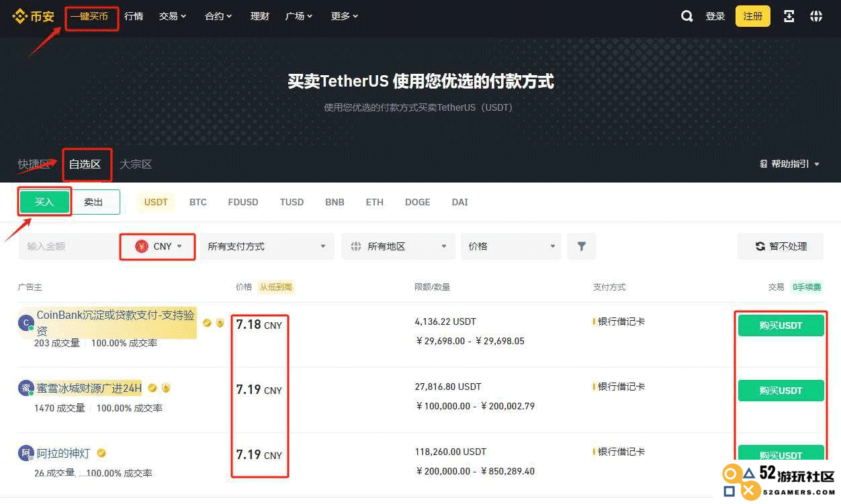Viewport: 841px width, 504px height.
Task: Select the DOGE coin tab
Action: pyautogui.click(x=418, y=202)
